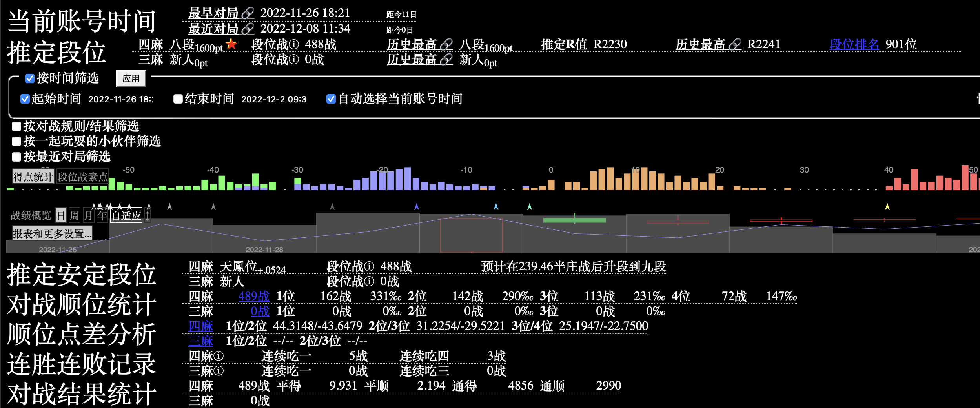
Task: Click the chain icon before R2241
Action: (735, 45)
